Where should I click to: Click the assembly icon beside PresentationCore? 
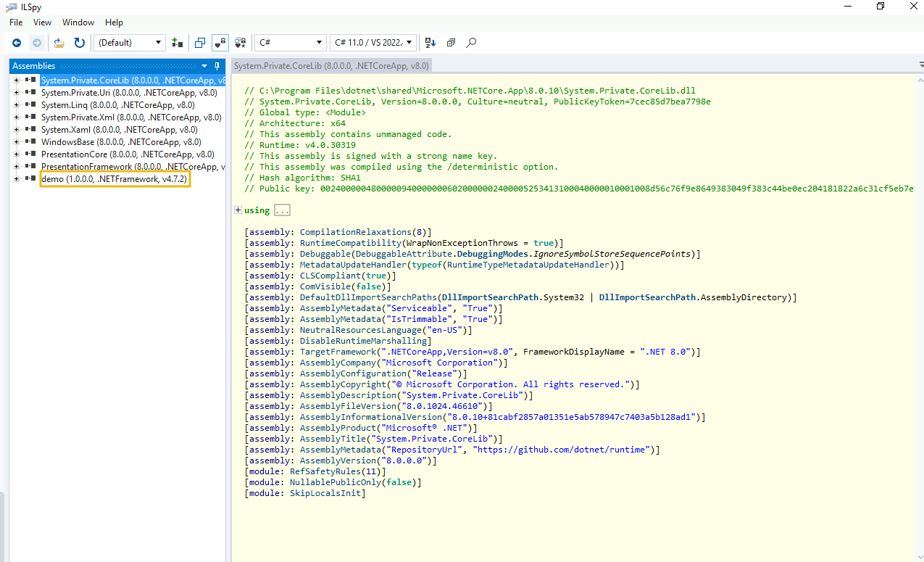31,154
